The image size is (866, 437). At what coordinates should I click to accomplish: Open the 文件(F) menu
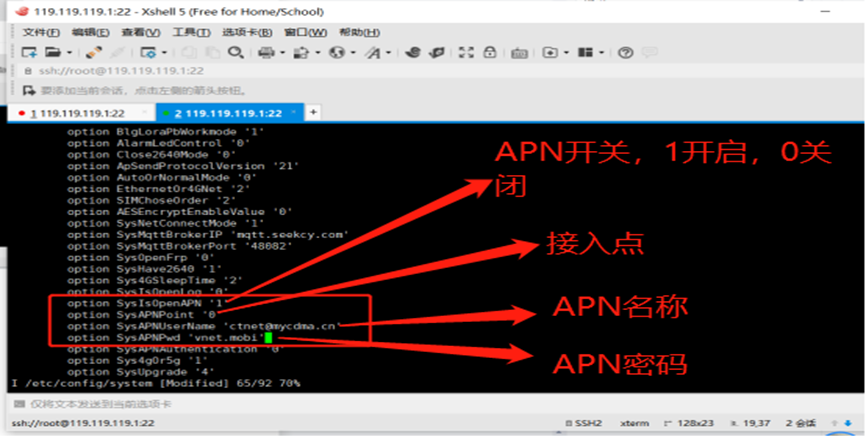pyautogui.click(x=41, y=33)
